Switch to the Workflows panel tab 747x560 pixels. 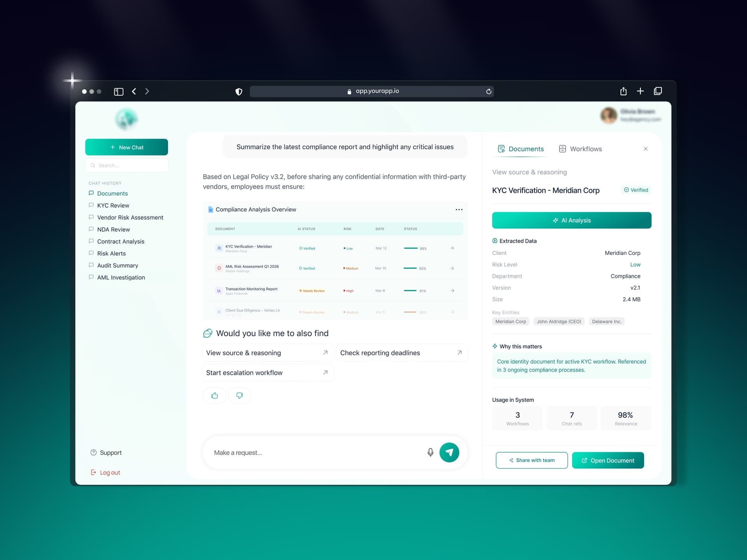point(580,149)
